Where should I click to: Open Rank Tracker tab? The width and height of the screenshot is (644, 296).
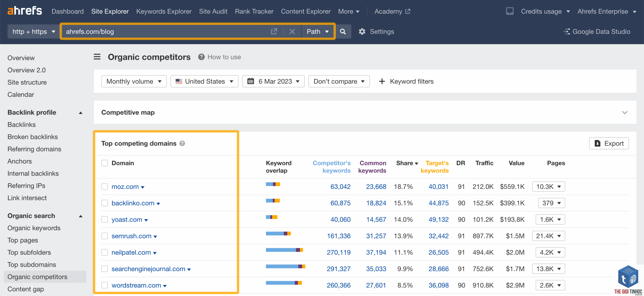coord(254,11)
